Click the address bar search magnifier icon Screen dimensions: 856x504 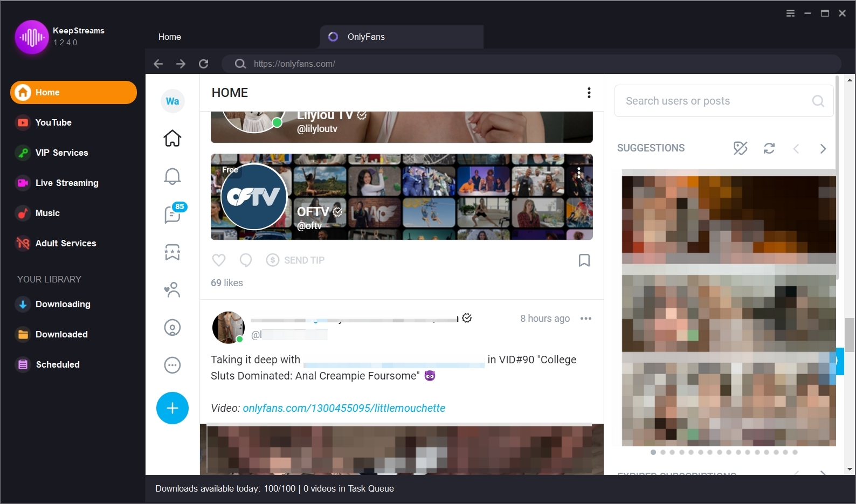tap(240, 64)
